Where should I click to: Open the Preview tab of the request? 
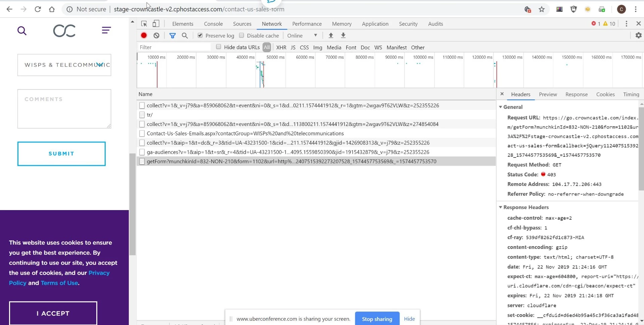coord(548,94)
